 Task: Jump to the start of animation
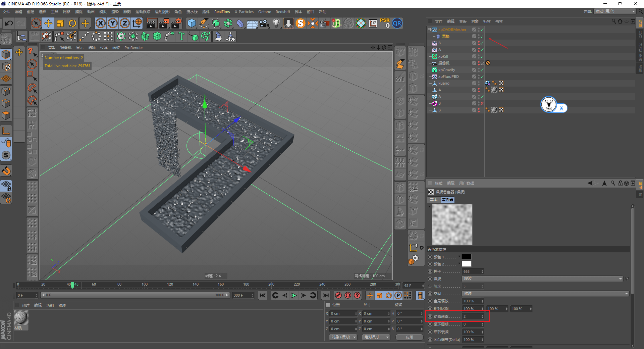(x=263, y=295)
